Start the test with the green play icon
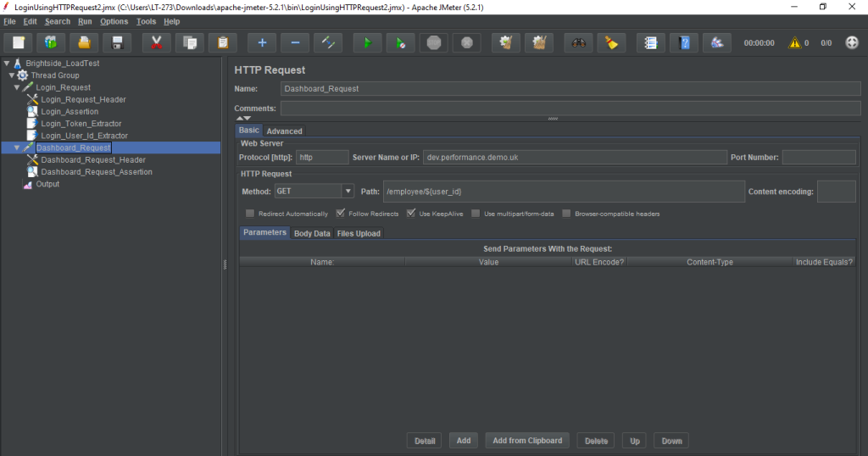Screen dimensions: 868x456 pos(367,42)
